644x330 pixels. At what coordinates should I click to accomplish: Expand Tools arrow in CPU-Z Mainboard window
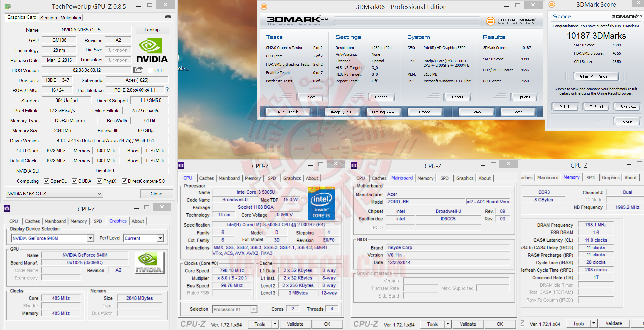coord(448,324)
